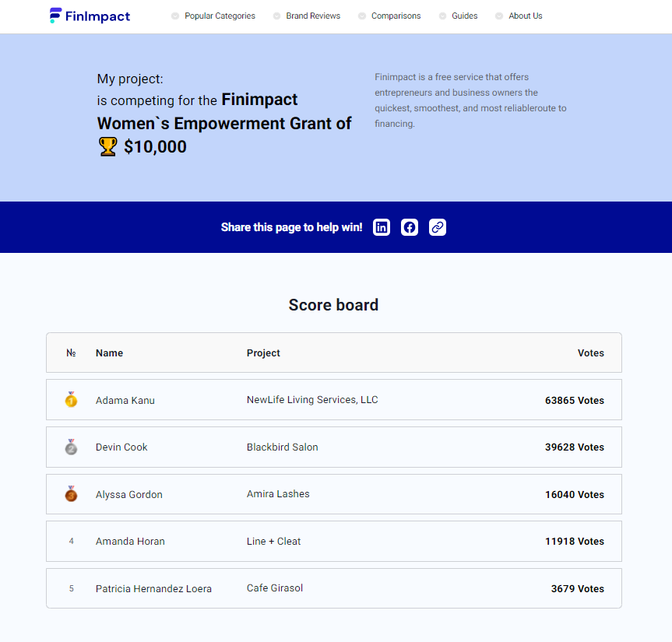Click the Finimpact description paragraph
The height and width of the screenshot is (642, 672).
point(470,100)
